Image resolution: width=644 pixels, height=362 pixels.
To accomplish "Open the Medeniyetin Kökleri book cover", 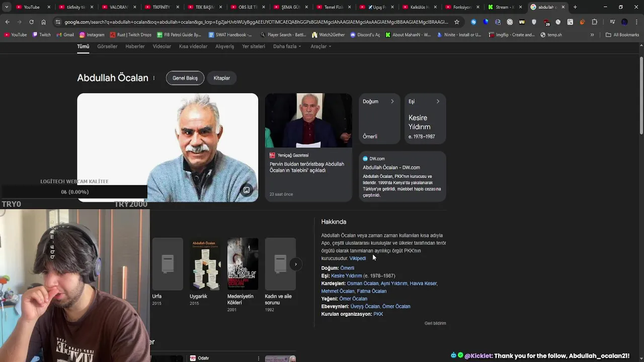I will 243,264.
